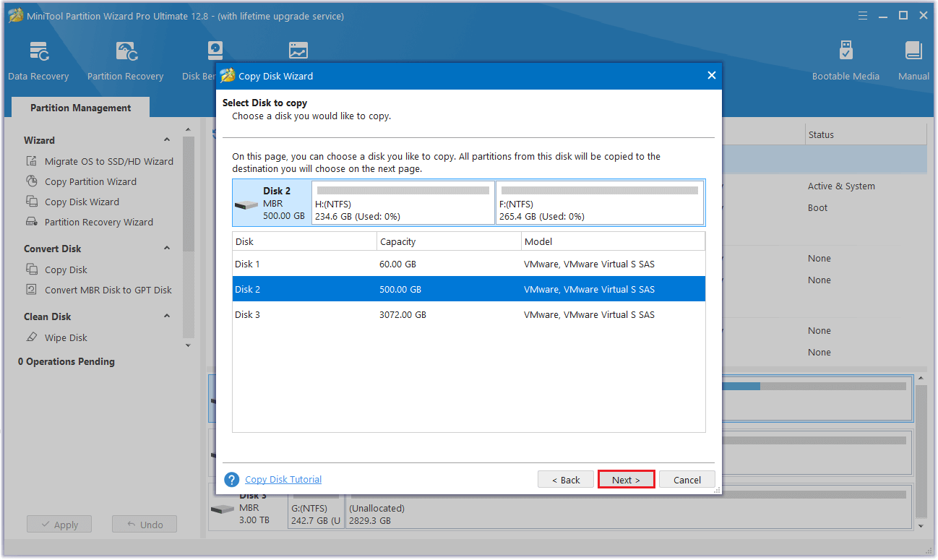Switch to Partition Management tab
This screenshot has width=938, height=560.
pos(81,108)
